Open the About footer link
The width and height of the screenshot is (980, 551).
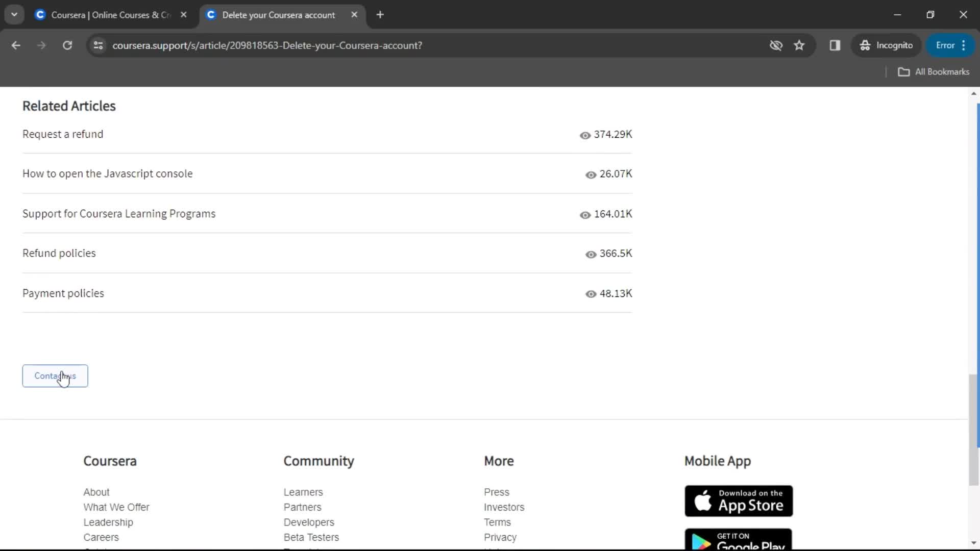[x=96, y=492]
